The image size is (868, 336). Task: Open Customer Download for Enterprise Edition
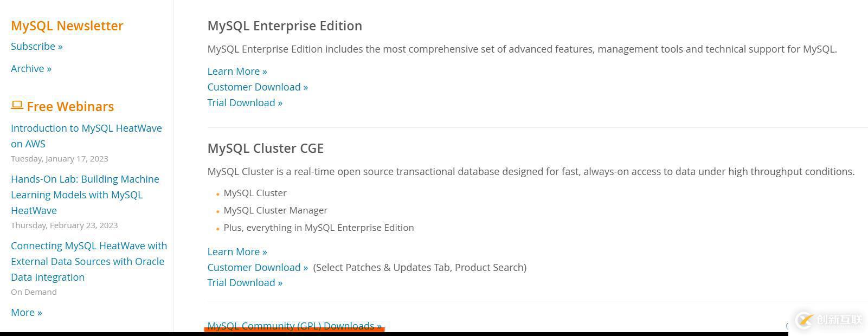[x=258, y=87]
